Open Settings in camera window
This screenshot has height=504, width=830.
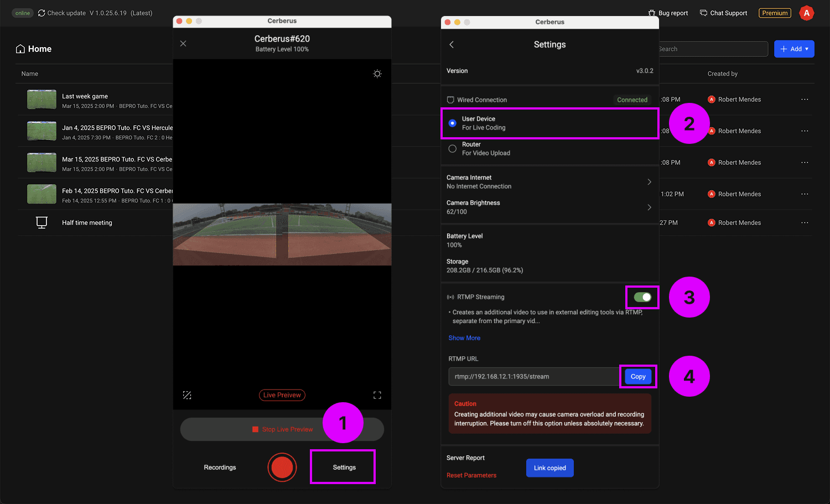click(x=344, y=467)
